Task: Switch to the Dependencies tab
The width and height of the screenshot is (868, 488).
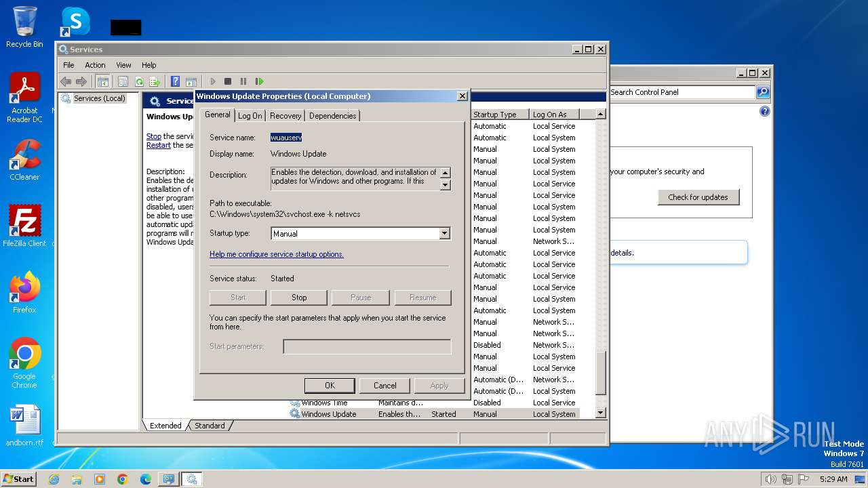Action: (x=332, y=116)
